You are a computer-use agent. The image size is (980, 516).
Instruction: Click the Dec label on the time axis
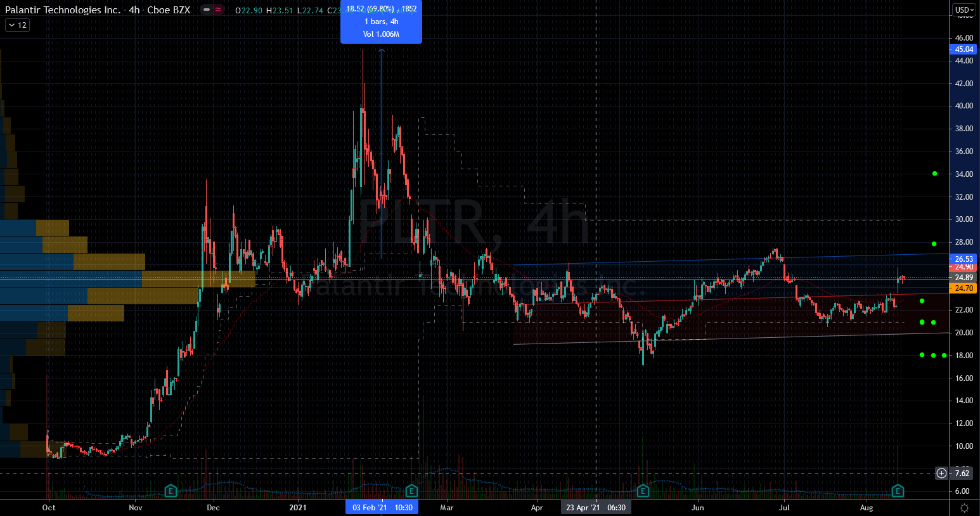tap(214, 508)
